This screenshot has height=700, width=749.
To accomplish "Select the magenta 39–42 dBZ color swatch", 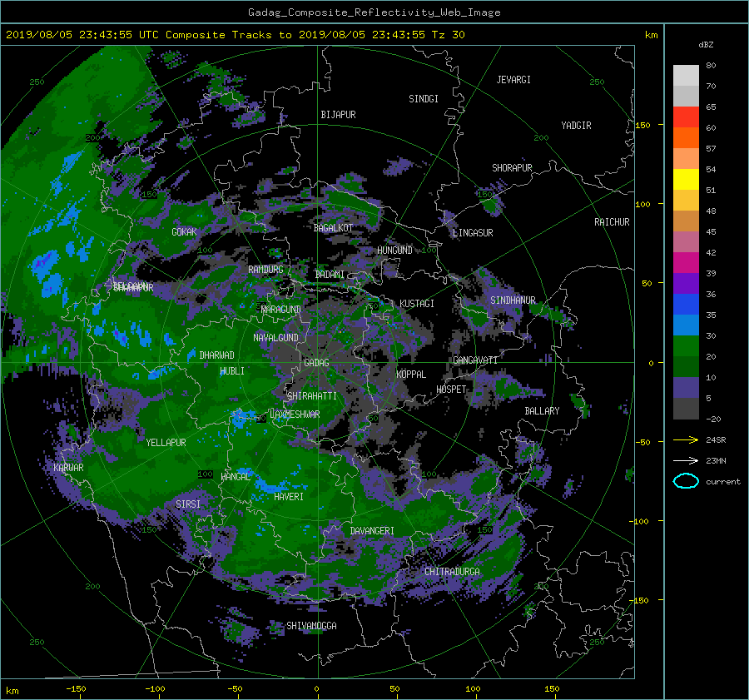I will [x=686, y=263].
